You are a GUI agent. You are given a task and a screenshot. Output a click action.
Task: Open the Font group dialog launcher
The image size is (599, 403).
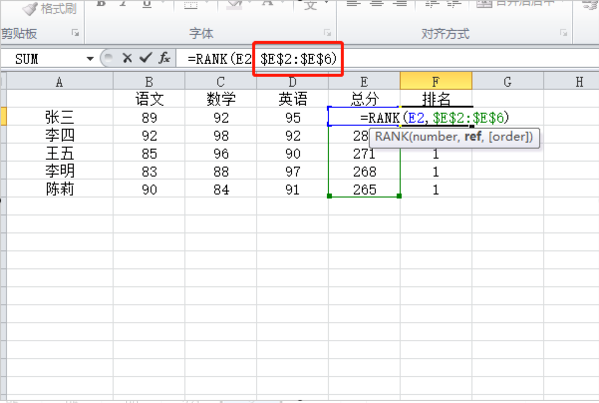click(327, 33)
